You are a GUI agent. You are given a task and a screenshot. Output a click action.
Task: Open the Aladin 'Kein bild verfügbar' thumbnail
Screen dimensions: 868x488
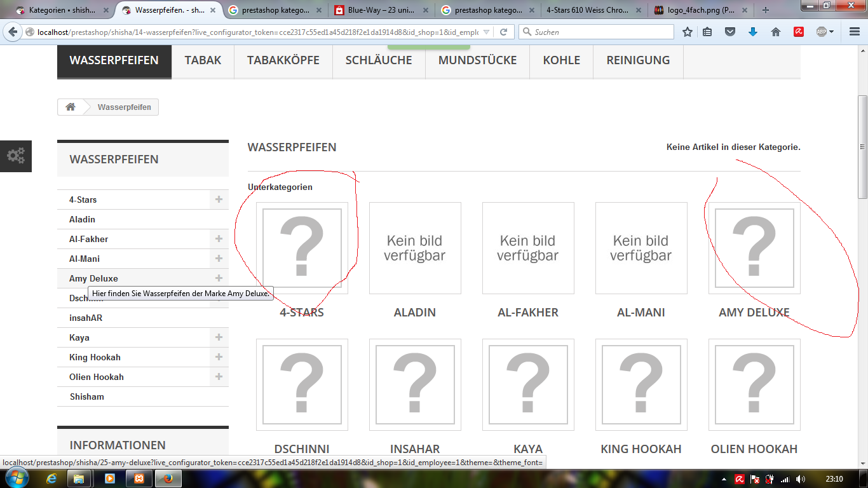click(415, 248)
